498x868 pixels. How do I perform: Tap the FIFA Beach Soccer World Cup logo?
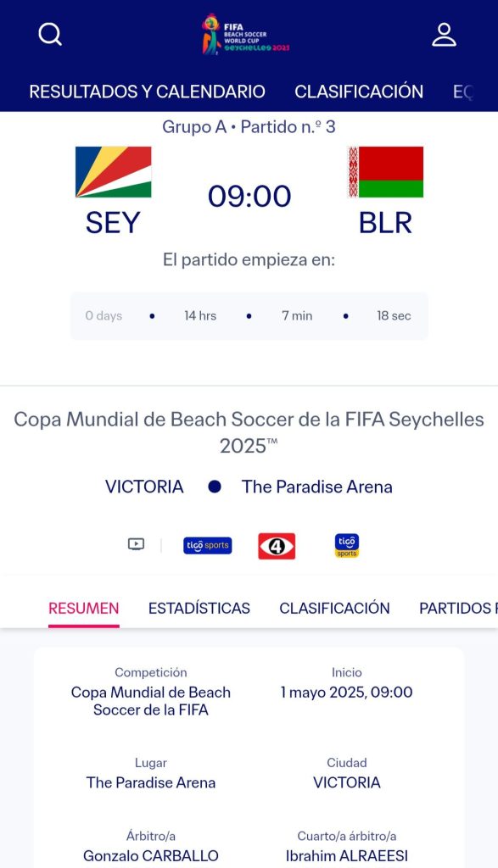245,34
